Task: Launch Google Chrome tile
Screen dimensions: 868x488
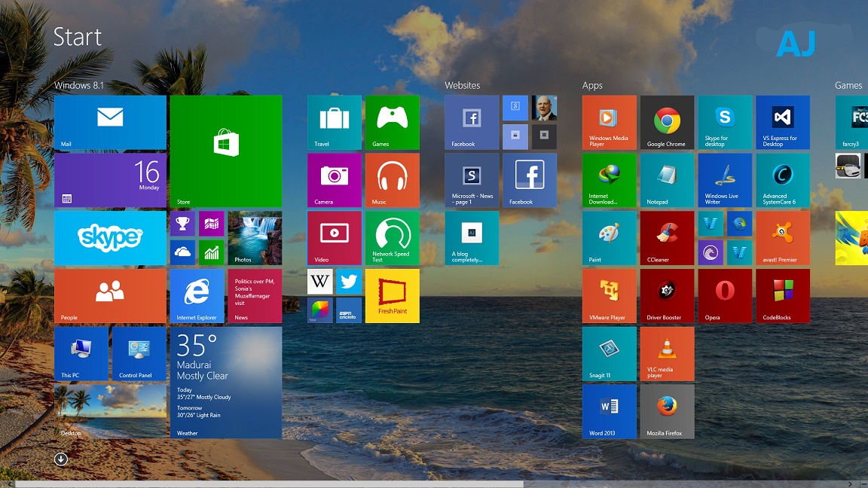Action: pos(667,122)
